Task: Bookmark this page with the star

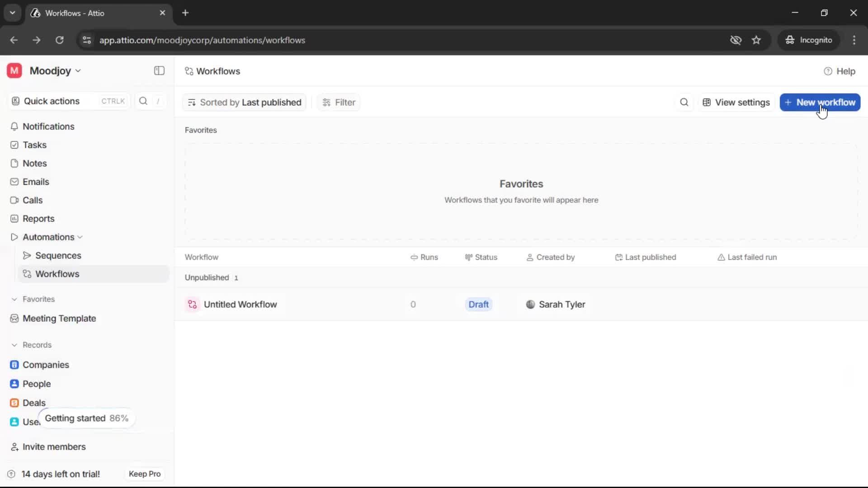Action: (756, 40)
